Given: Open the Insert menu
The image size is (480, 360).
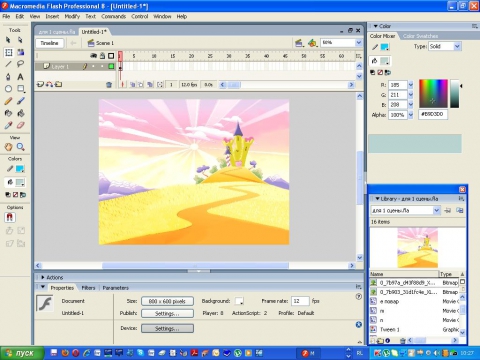Looking at the screenshot, I should pos(52,16).
